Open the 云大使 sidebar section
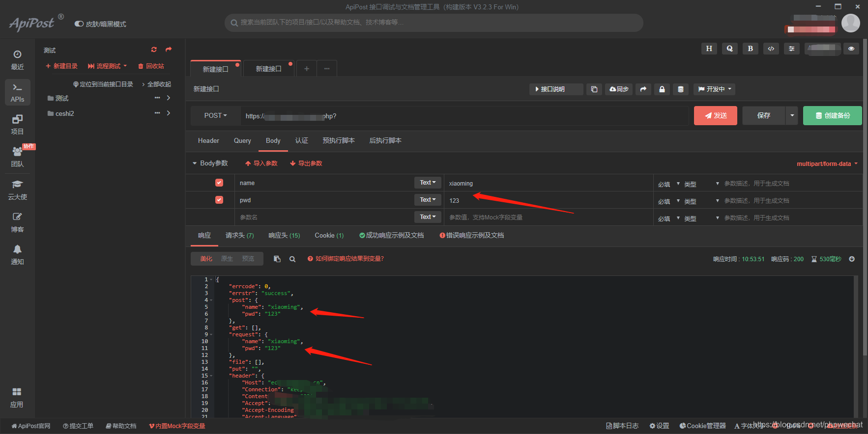 pos(17,190)
